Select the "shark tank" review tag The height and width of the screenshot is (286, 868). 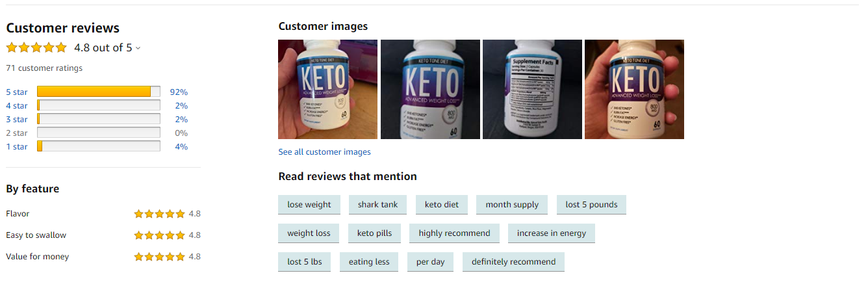[377, 205]
